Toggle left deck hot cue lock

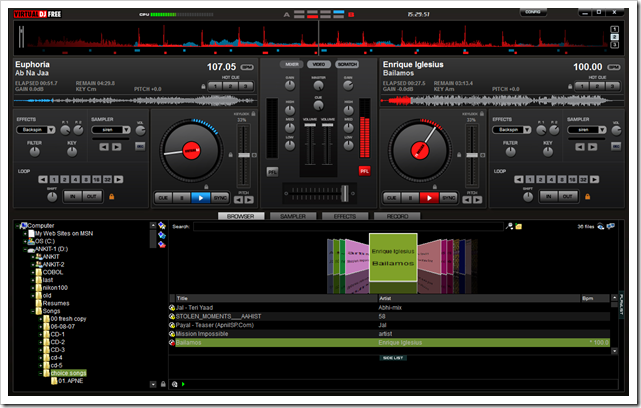click(x=203, y=86)
